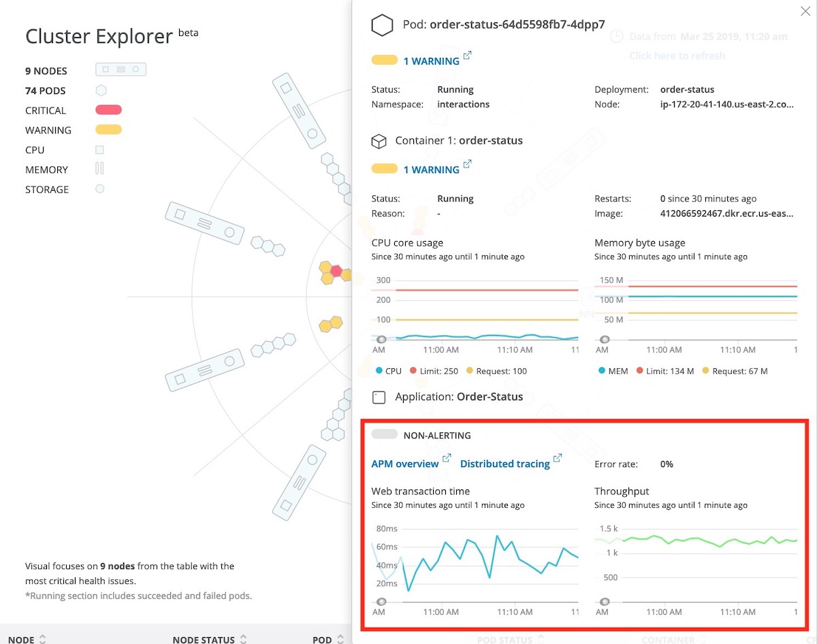Toggle the Request: 67 M legend series
This screenshot has height=644, width=817.
735,371
